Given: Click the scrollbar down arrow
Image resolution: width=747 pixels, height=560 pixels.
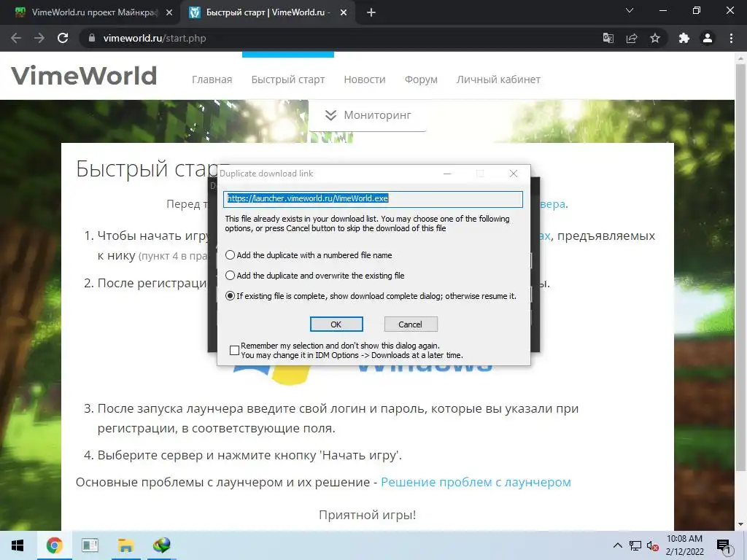Looking at the screenshot, I should tap(741, 524).
